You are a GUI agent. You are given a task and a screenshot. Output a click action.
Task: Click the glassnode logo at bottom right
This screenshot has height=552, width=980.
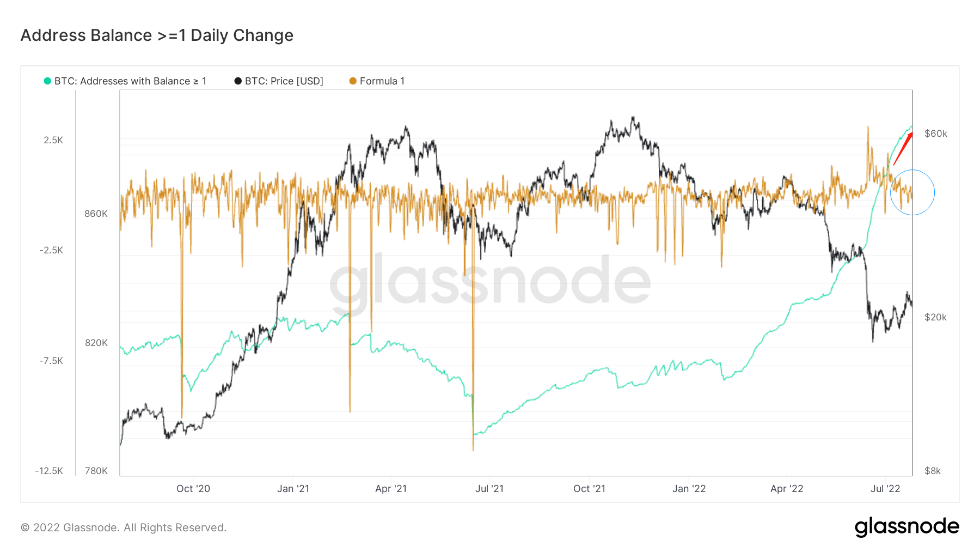pyautogui.click(x=906, y=526)
